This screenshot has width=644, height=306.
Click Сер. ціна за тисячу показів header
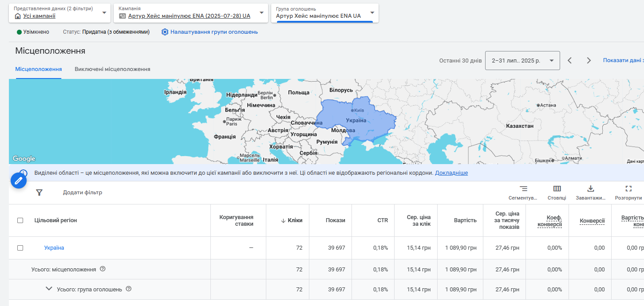507,220
